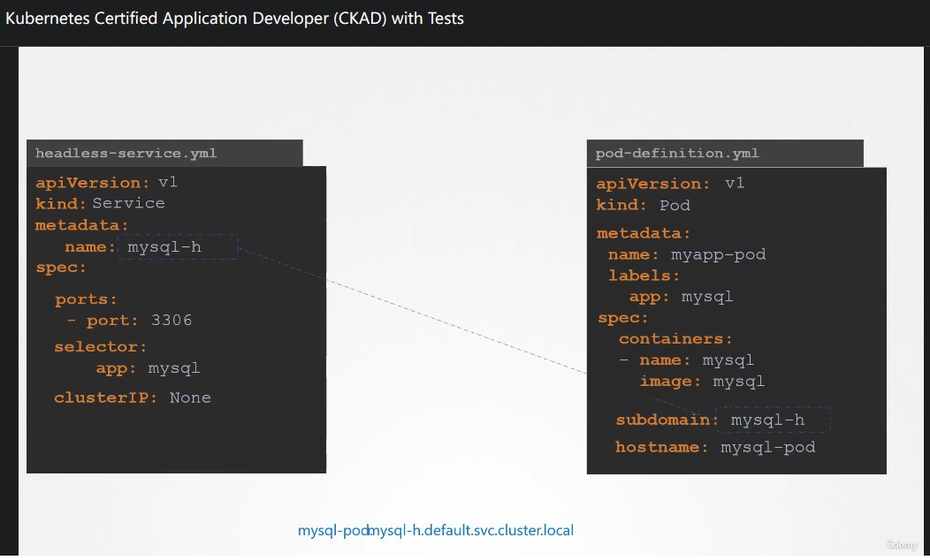This screenshot has height=560, width=930.
Task: Click the 'ports:' key
Action: point(87,299)
